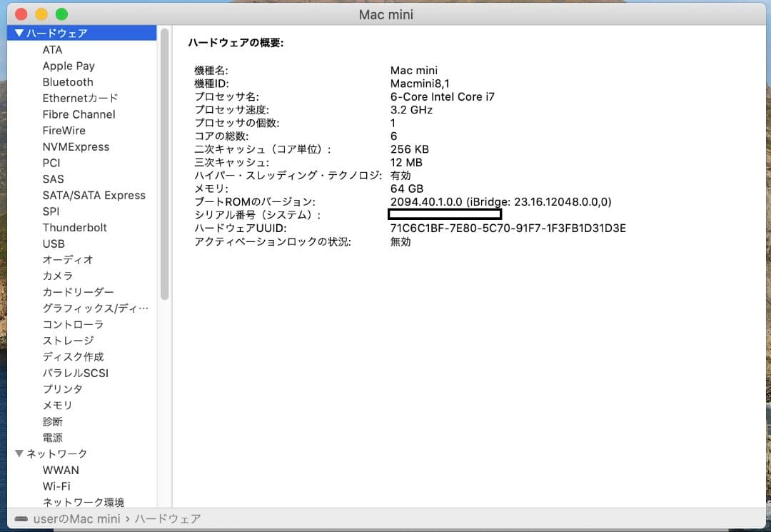Click the 12 MB cache value
Screen dimensions: 771x532
click(406, 162)
